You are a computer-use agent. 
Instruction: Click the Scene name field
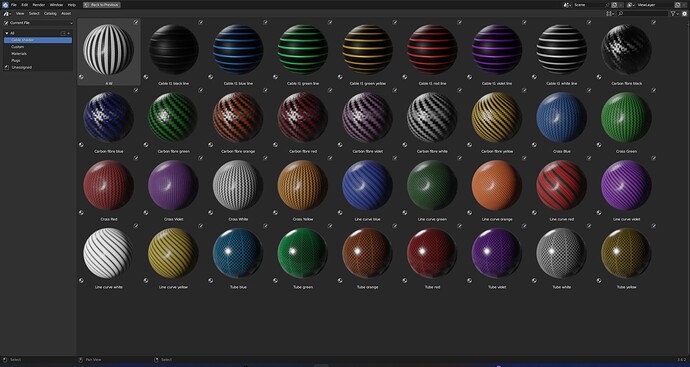pyautogui.click(x=591, y=5)
